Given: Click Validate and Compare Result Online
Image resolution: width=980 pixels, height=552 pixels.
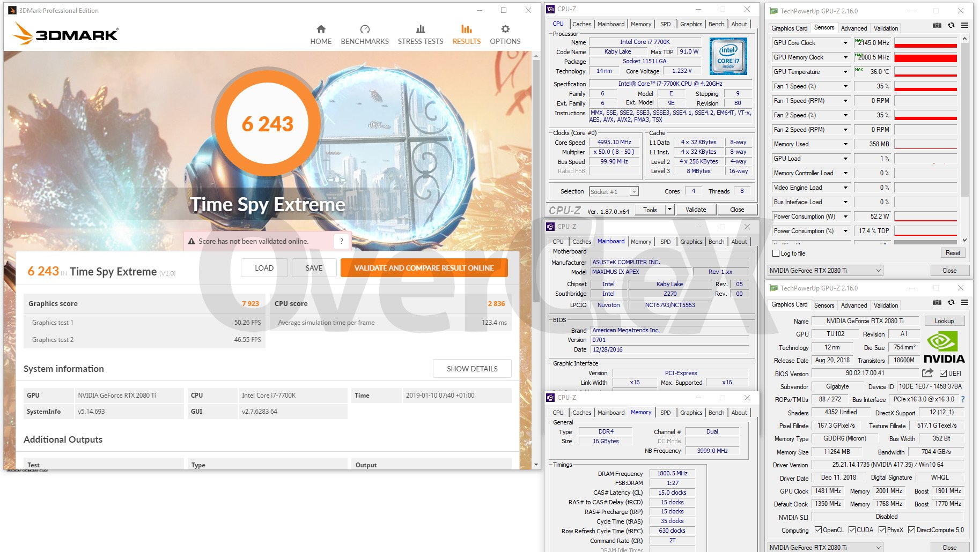Looking at the screenshot, I should [424, 268].
